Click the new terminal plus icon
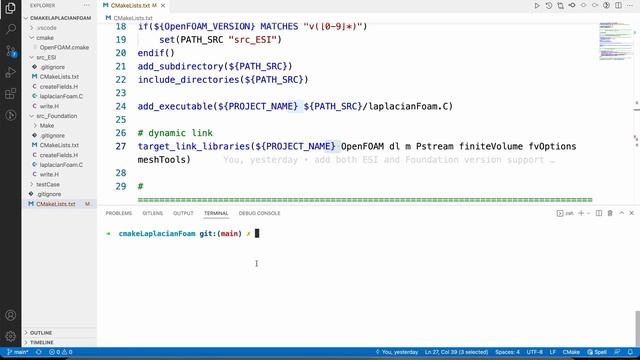Viewport: 640px width, 360px height. point(581,213)
